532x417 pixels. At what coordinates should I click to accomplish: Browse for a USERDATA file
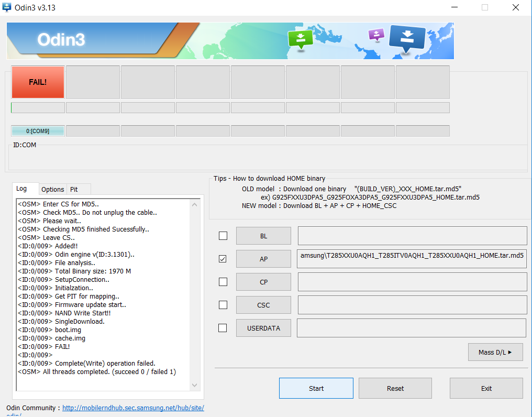pos(263,328)
